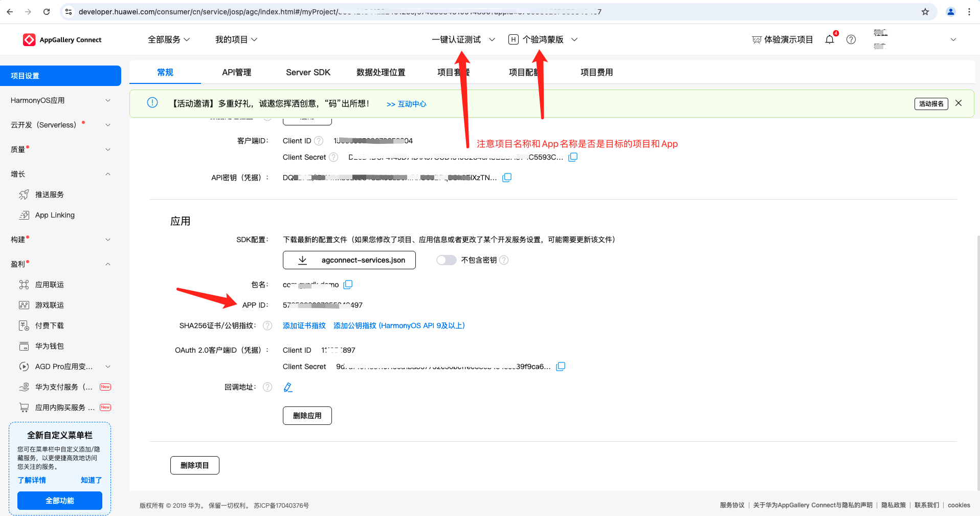Download agconnect-services.json config file
The height and width of the screenshot is (516, 980).
pyautogui.click(x=349, y=260)
